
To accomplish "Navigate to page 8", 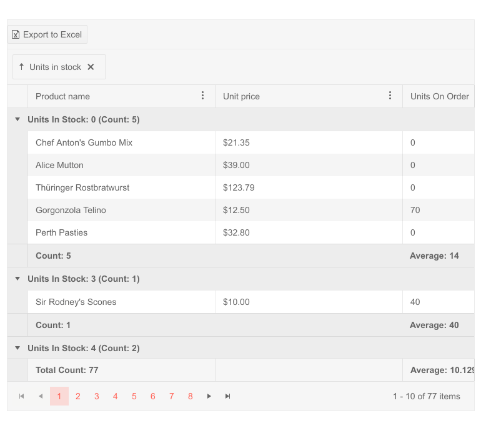I will click(x=191, y=396).
